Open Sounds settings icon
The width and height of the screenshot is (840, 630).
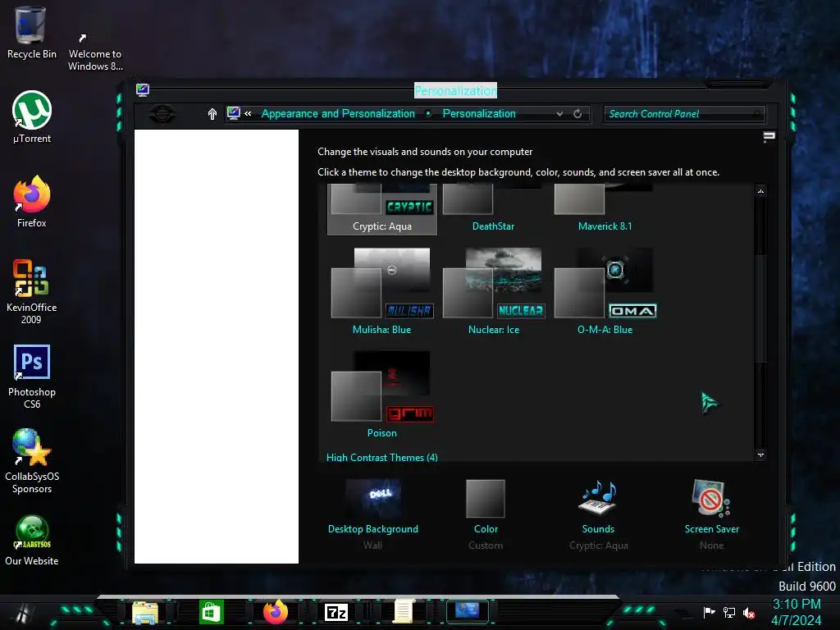pyautogui.click(x=598, y=499)
